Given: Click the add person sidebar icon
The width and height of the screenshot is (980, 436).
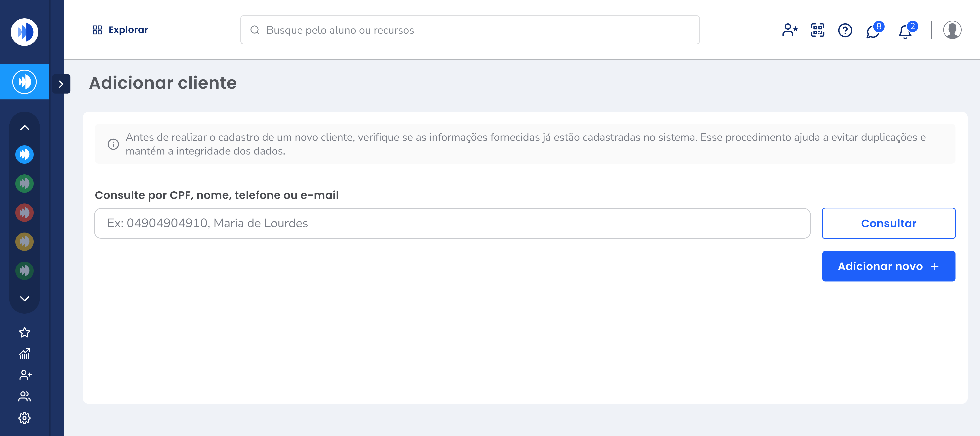Looking at the screenshot, I should [x=25, y=375].
